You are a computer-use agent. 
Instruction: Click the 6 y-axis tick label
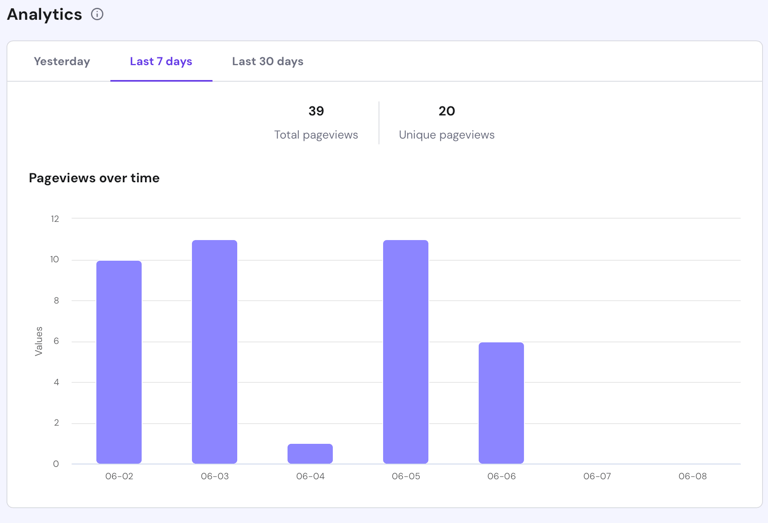56,341
